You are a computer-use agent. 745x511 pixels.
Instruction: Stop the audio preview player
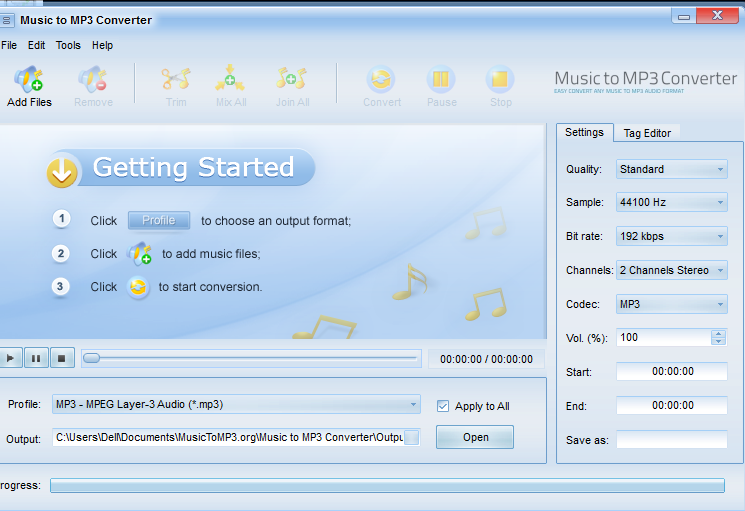(x=62, y=358)
